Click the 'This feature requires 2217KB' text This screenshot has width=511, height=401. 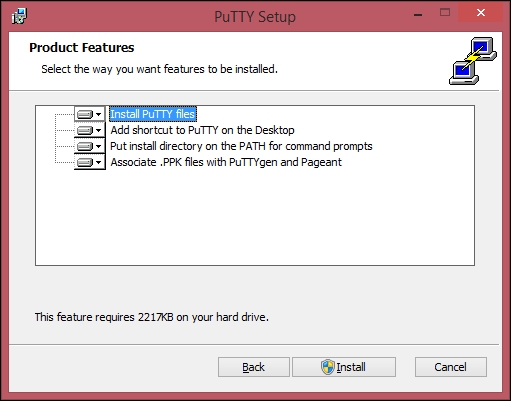click(152, 317)
